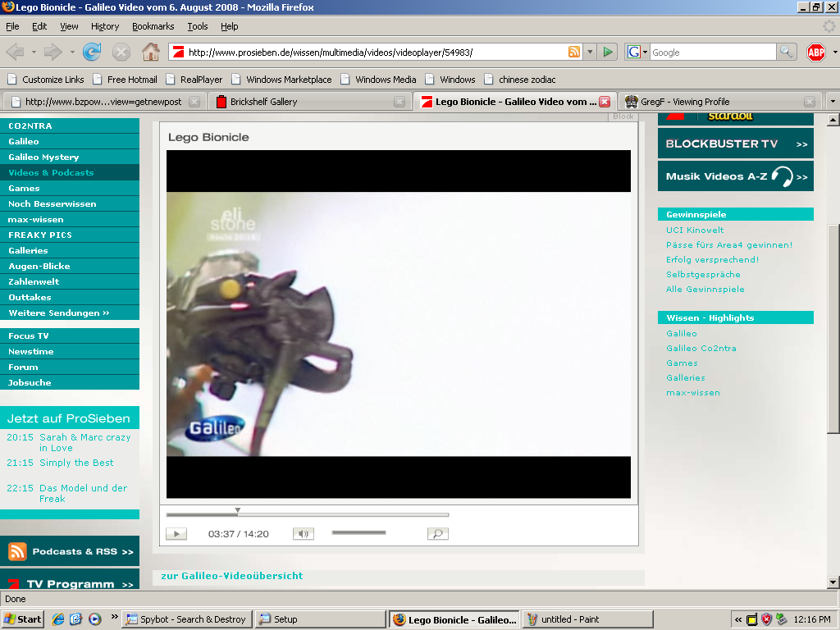Open the Bookmarks menu
Screen dimensions: 840x630
(x=153, y=26)
